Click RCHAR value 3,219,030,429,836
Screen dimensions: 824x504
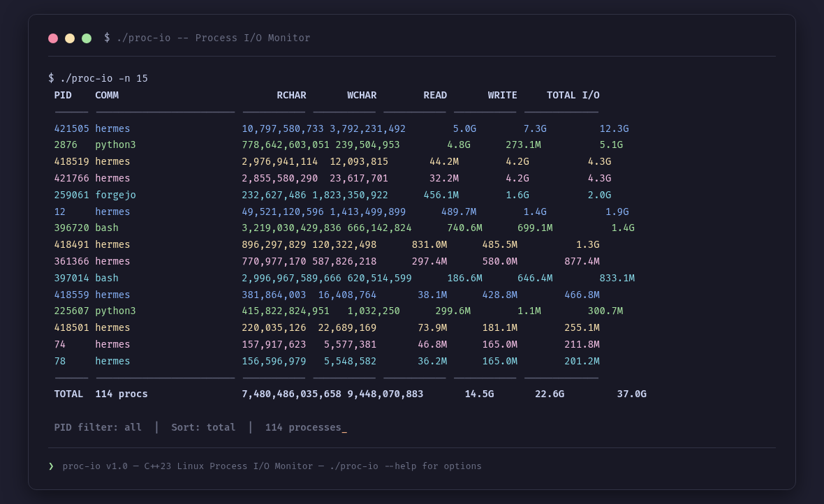click(x=292, y=228)
